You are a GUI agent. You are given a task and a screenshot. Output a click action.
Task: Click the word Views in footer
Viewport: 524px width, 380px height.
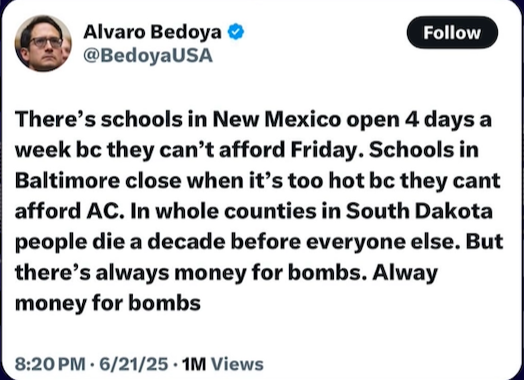point(237,364)
